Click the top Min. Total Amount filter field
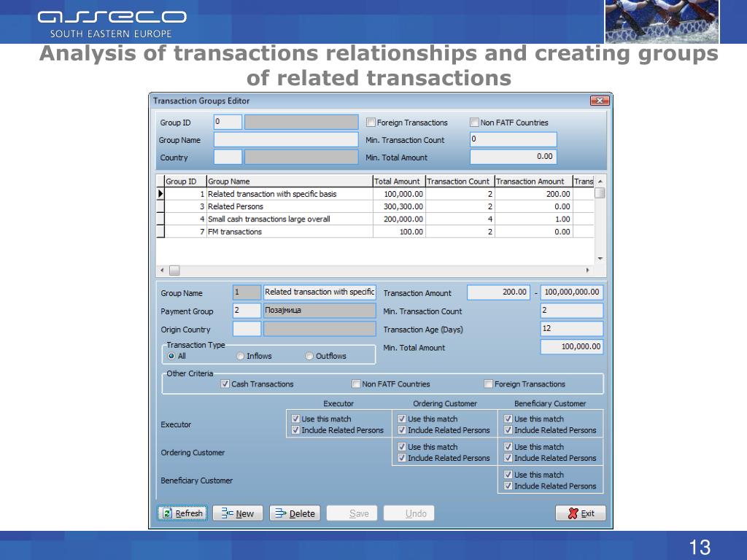 513,157
